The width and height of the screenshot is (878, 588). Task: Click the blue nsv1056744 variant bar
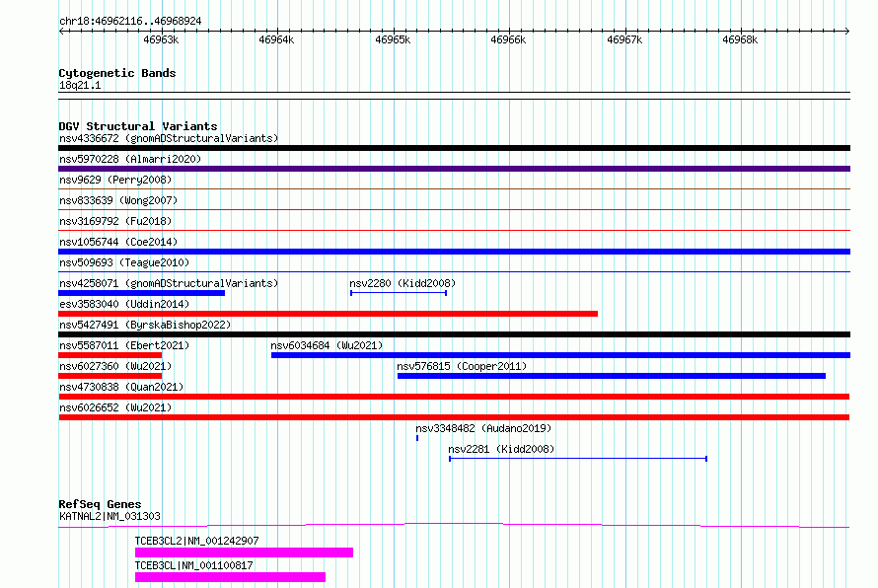(x=454, y=252)
